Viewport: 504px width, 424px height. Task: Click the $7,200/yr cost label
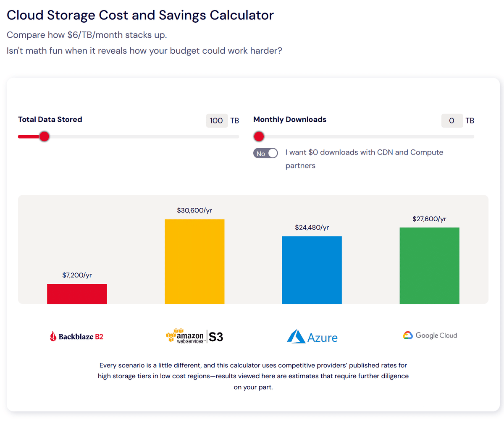click(x=77, y=275)
